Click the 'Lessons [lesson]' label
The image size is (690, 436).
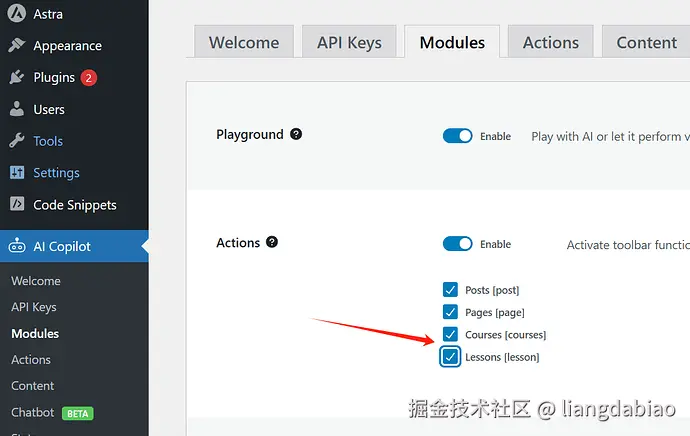coord(502,357)
